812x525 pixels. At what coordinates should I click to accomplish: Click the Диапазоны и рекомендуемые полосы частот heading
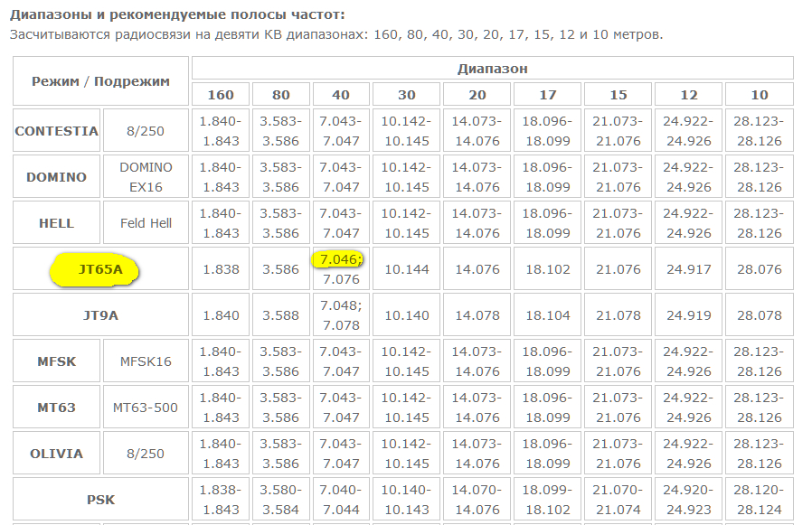click(177, 15)
